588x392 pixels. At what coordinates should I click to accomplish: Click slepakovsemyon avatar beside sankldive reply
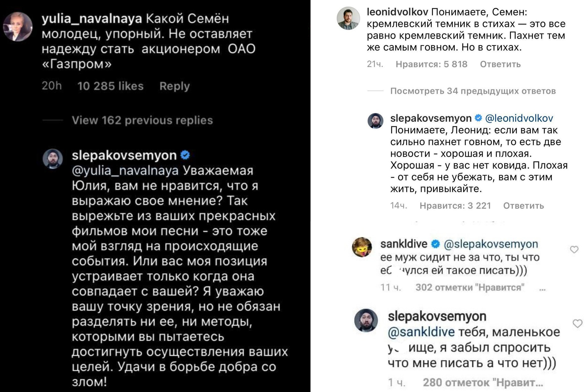(366, 320)
